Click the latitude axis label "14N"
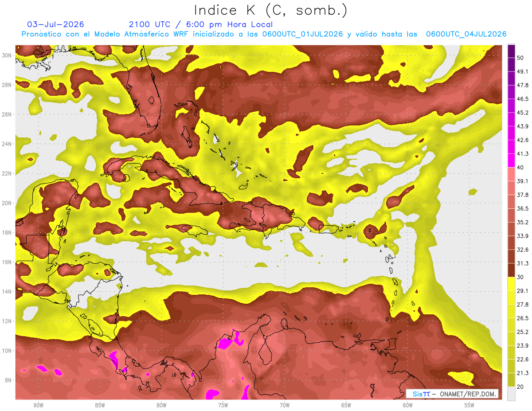 [7, 292]
